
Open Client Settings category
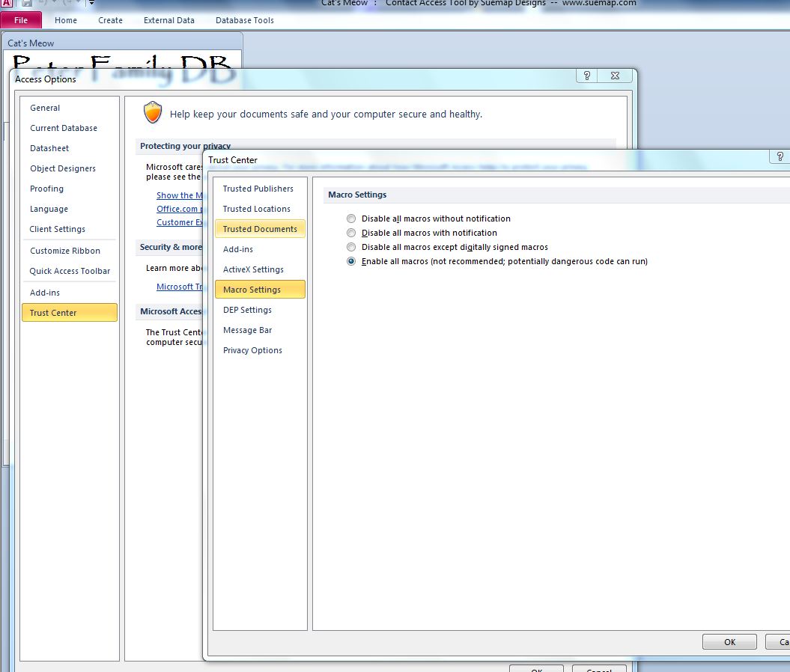tap(70, 229)
